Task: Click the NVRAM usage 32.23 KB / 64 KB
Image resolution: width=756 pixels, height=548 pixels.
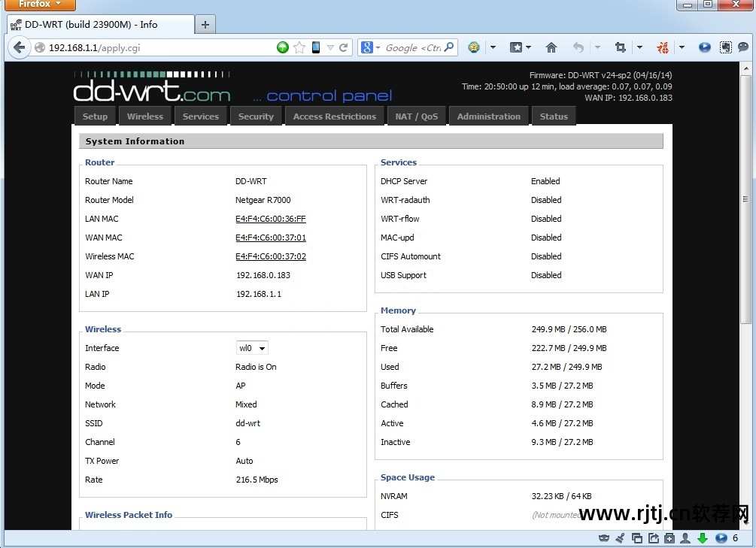Action: [x=561, y=496]
